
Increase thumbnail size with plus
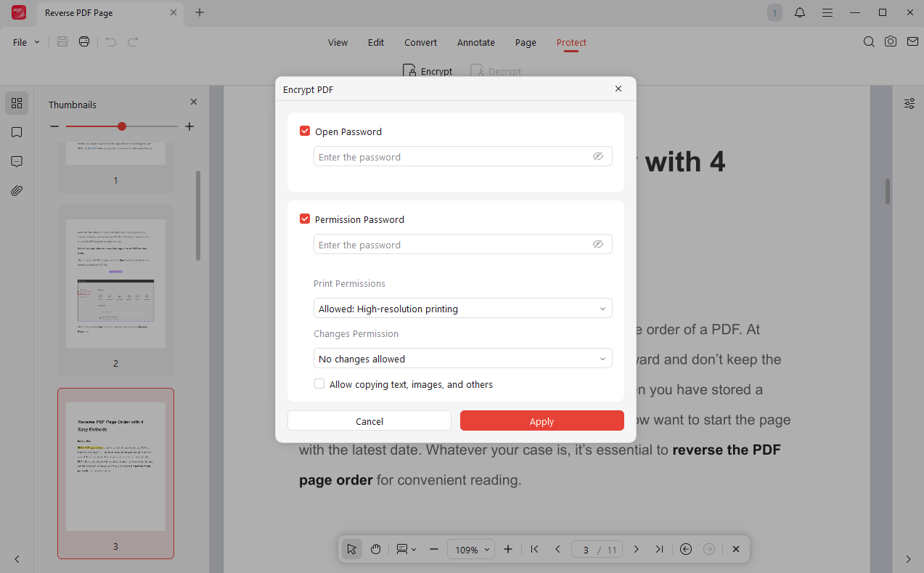(x=189, y=126)
